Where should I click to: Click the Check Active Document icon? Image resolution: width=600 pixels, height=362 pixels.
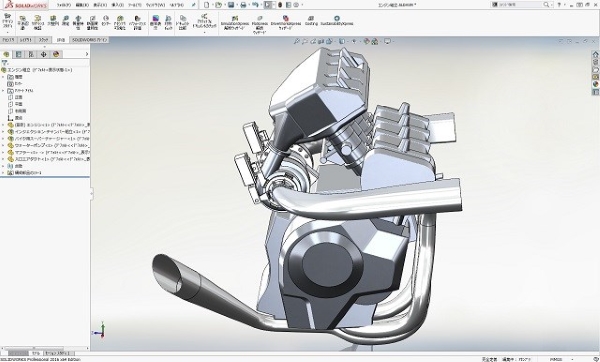click(204, 22)
